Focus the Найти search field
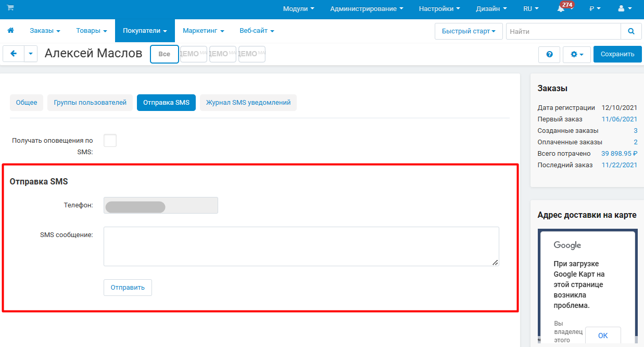Image resolution: width=644 pixels, height=347 pixels. pyautogui.click(x=563, y=31)
